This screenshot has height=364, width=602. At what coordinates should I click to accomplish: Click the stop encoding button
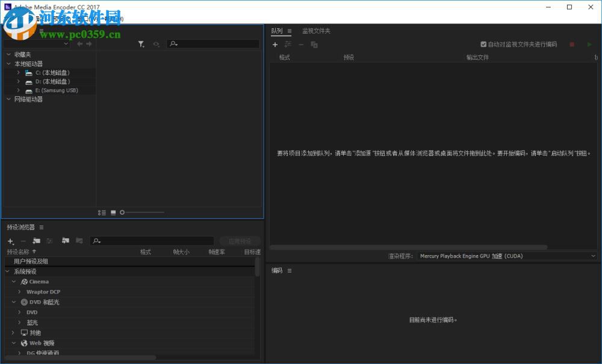(x=571, y=44)
